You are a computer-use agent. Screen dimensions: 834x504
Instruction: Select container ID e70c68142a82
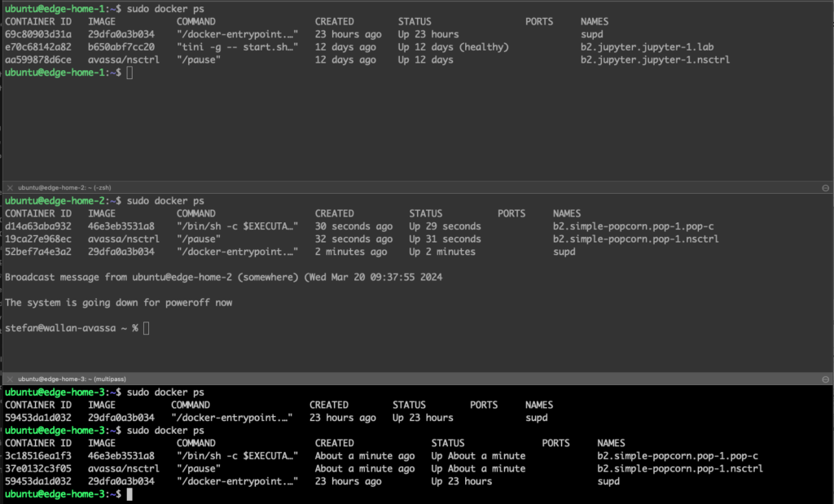[38, 47]
